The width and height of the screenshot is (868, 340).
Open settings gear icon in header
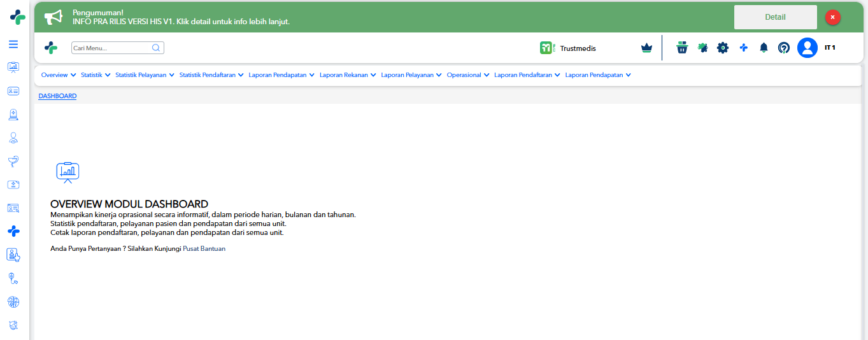coord(723,48)
